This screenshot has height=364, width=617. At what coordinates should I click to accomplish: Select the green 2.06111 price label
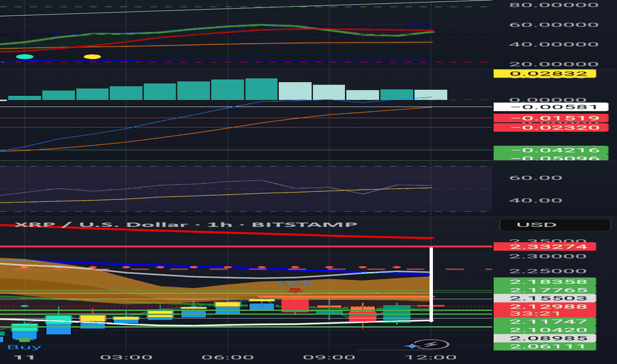545,346
